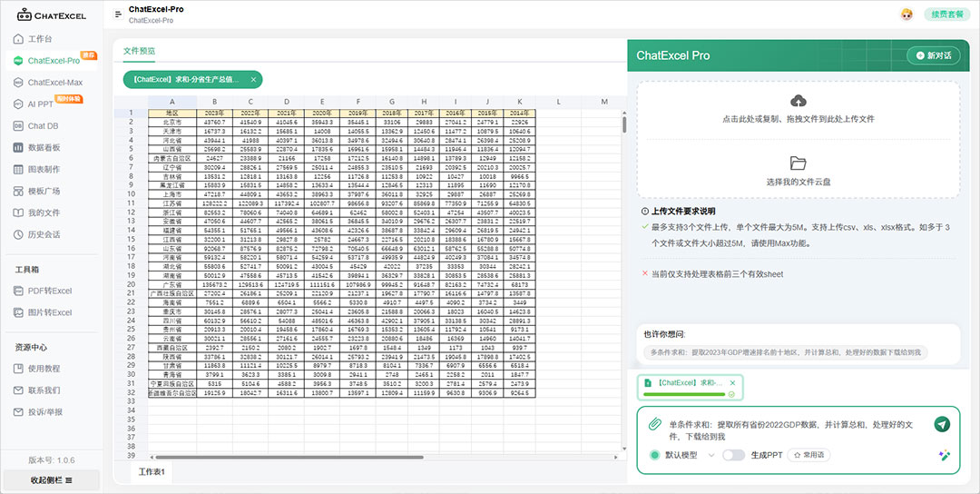Open PDF转Excel tool in sidebar

point(49,291)
